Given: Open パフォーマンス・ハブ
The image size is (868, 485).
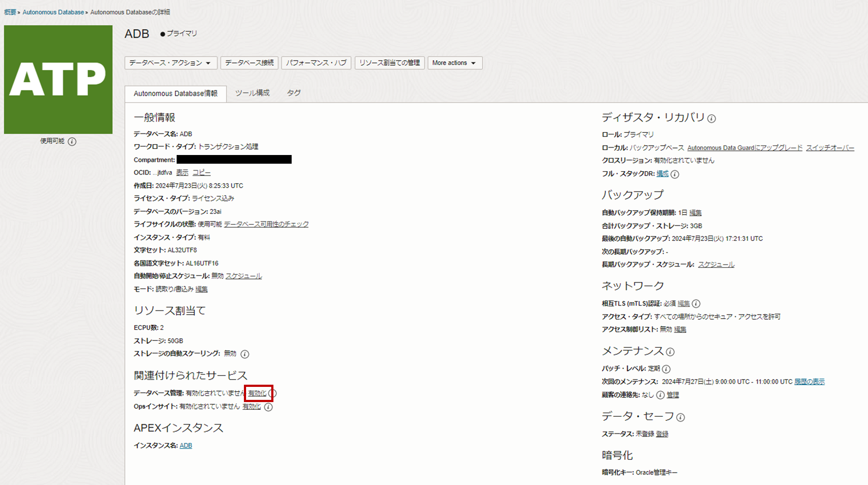Looking at the screenshot, I should click(x=316, y=63).
